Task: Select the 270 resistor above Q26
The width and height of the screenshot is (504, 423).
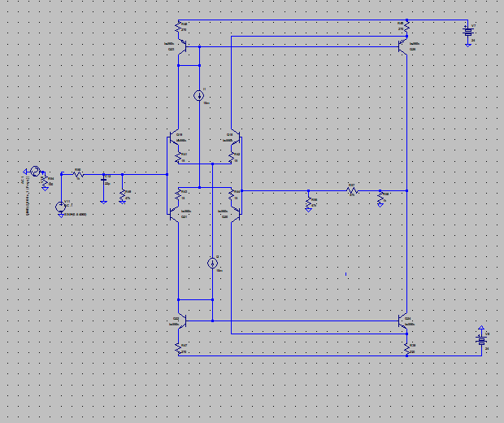Action: [x=407, y=27]
